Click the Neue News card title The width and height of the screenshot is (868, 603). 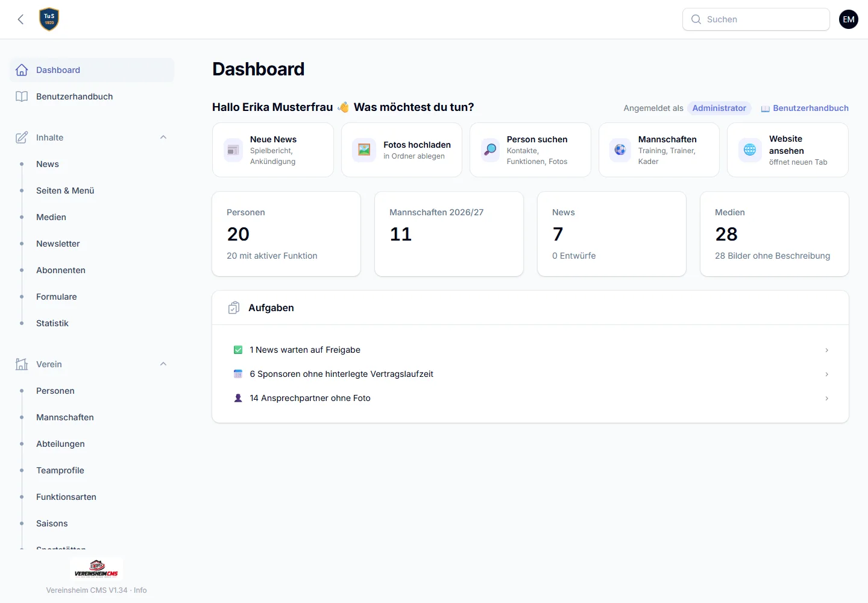[273, 139]
